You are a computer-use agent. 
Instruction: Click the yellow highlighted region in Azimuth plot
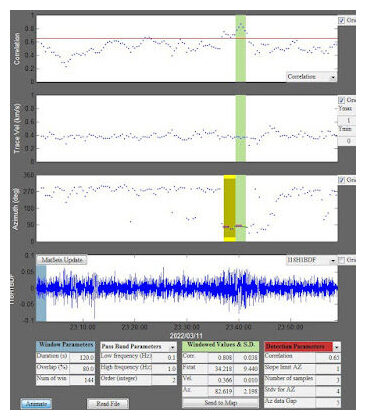coord(230,208)
